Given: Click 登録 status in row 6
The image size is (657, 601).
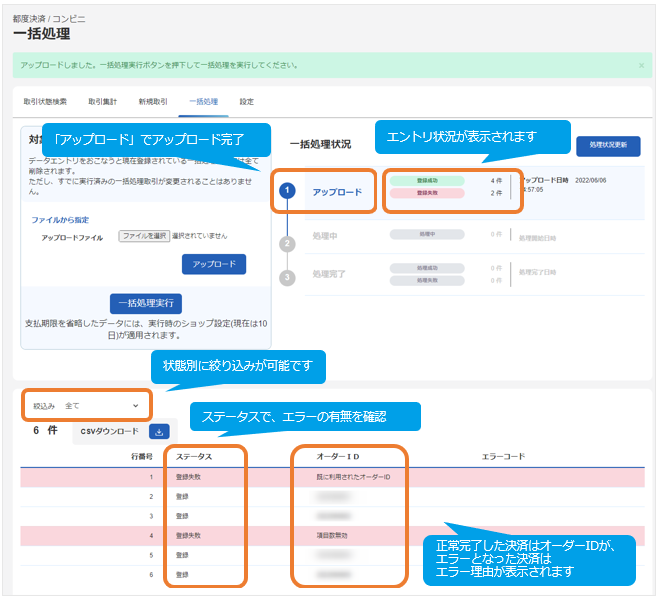Looking at the screenshot, I should tap(182, 575).
